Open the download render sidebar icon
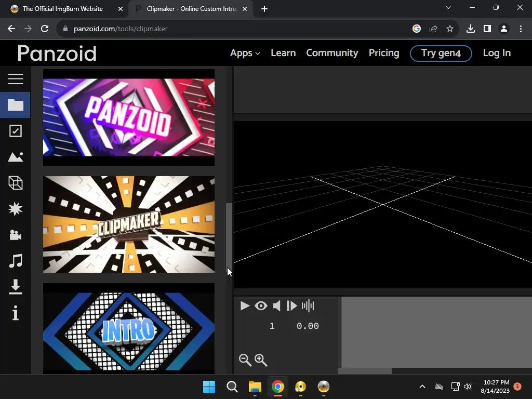 point(15,287)
